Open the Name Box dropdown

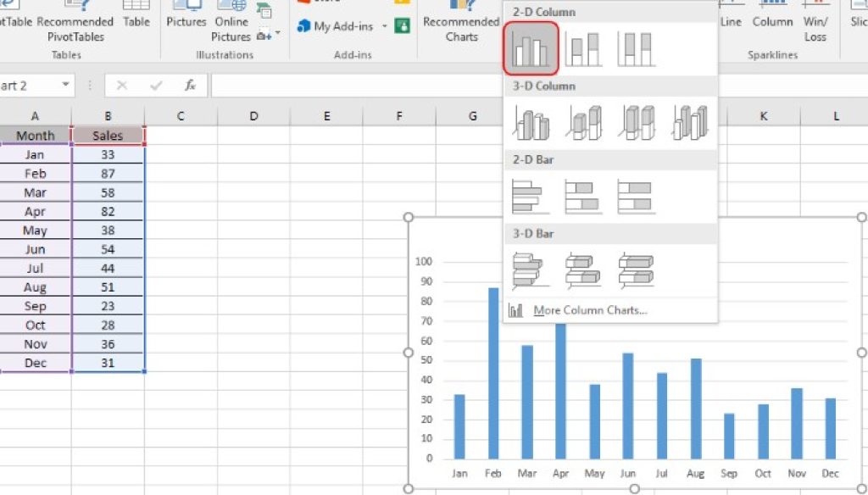tap(66, 85)
